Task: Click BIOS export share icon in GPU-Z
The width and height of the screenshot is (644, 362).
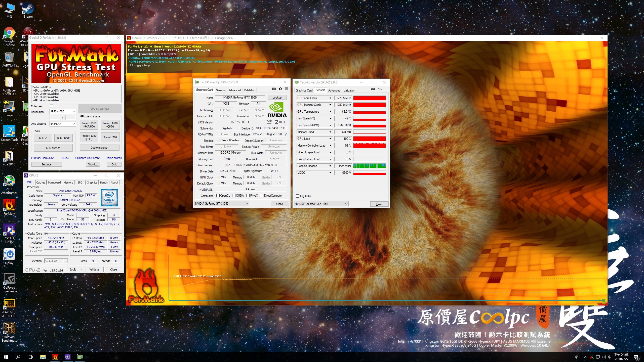Action: click(x=269, y=122)
